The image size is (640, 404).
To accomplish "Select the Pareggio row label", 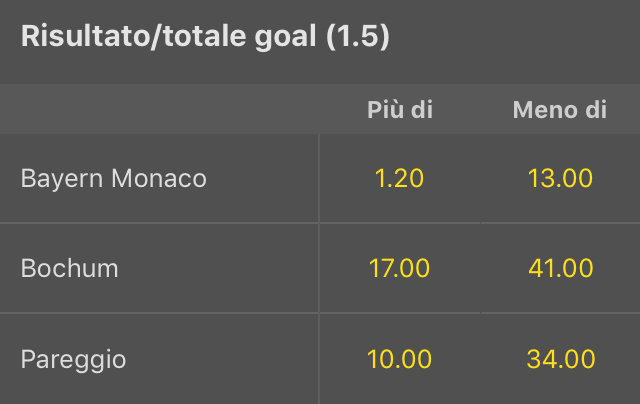I will point(73,360).
